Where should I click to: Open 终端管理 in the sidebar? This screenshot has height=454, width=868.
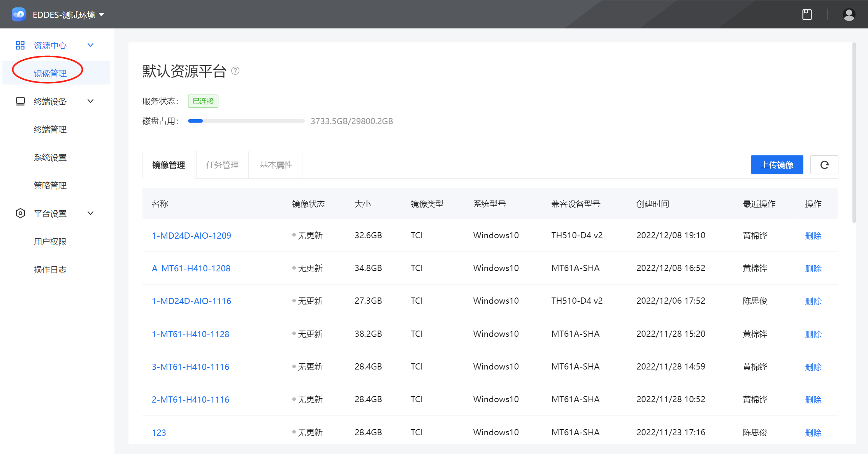(x=50, y=129)
